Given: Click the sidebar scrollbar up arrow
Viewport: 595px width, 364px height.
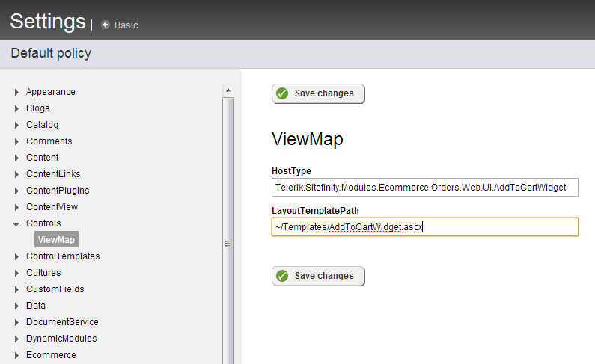Looking at the screenshot, I should (x=228, y=90).
